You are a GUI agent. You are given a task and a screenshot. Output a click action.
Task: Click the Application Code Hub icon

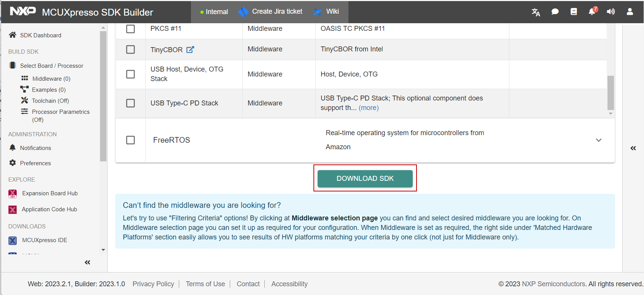pyautogui.click(x=13, y=210)
